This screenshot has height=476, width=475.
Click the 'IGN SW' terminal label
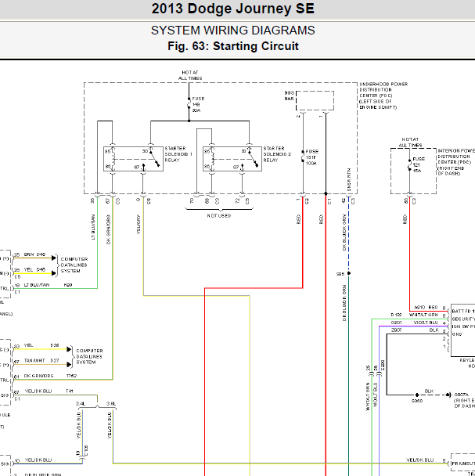[462, 326]
